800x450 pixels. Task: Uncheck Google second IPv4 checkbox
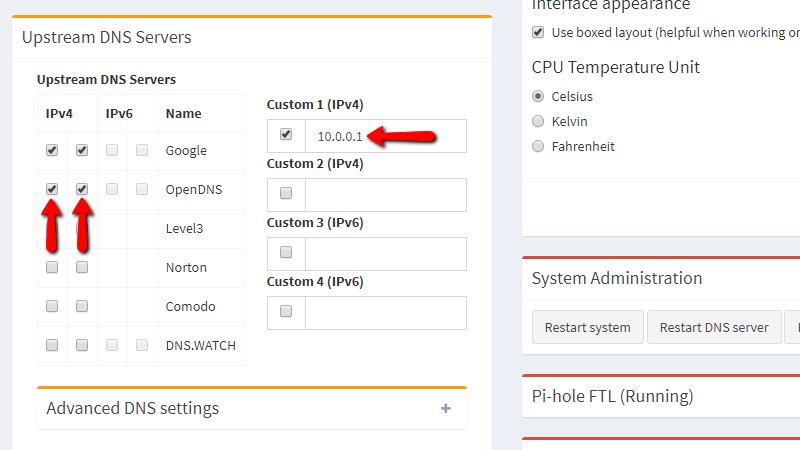pos(82,150)
